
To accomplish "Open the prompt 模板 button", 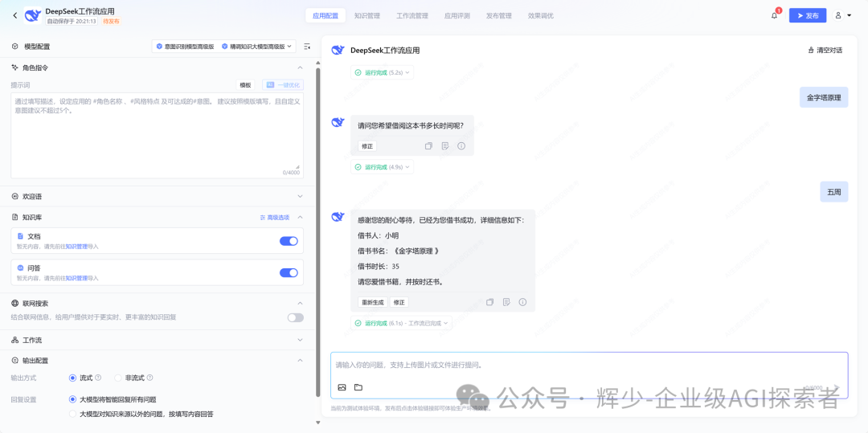I will [244, 85].
